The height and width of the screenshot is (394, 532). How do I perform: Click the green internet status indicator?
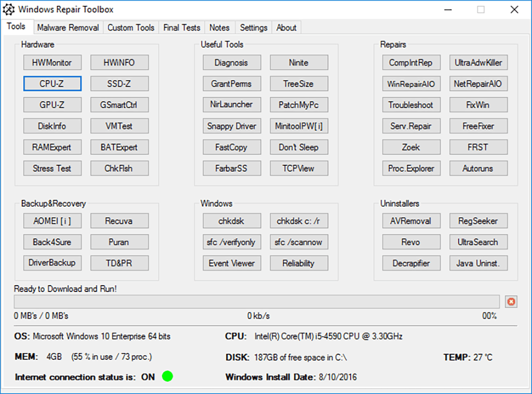tap(167, 376)
